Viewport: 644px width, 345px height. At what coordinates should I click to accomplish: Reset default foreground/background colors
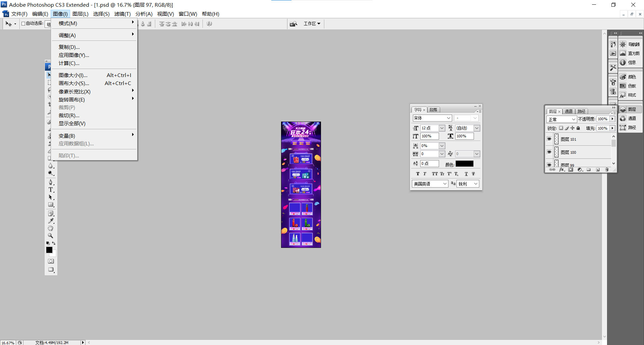coord(48,243)
